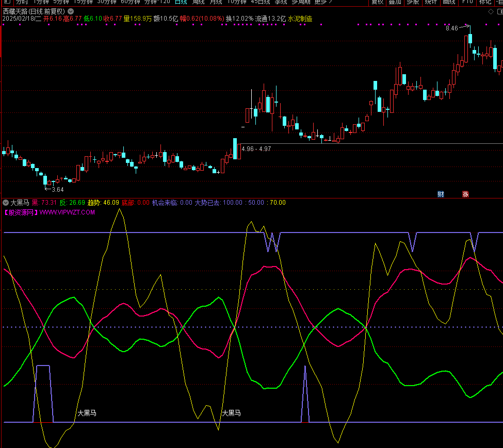Viewport: 503px width, 448px height.
Task: Select the 10分钟 period tab
Action: 237,2
